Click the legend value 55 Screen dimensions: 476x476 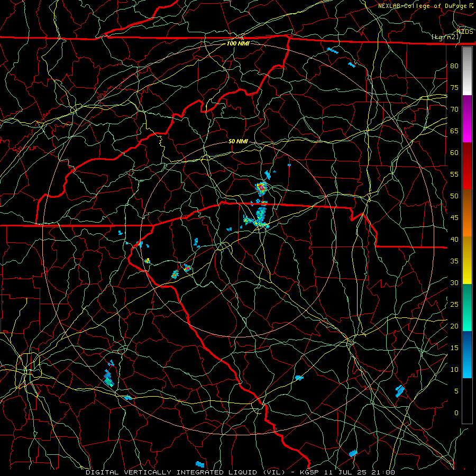coord(454,174)
